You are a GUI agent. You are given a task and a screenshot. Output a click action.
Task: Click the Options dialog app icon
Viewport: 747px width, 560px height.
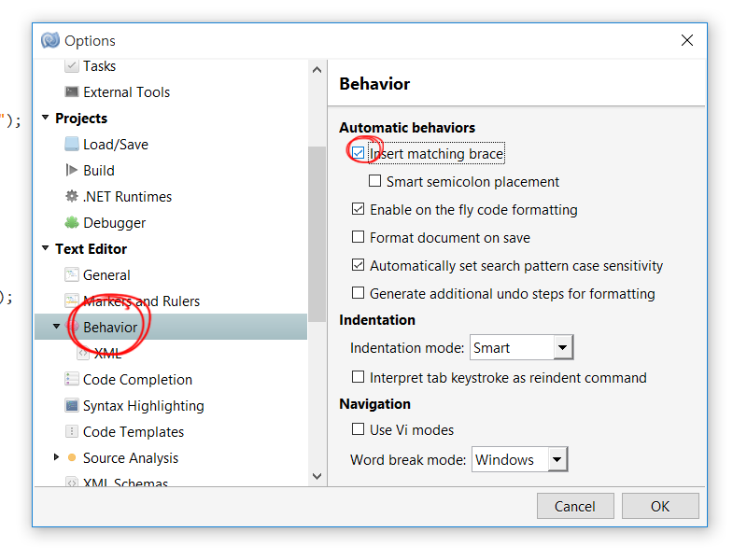(50, 40)
